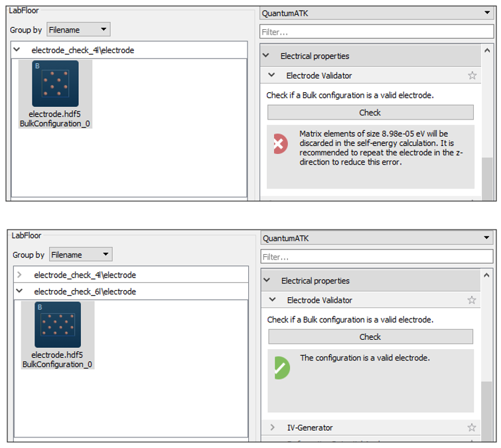Collapse Electrode Validator in the bottom panel

[x=272, y=300]
